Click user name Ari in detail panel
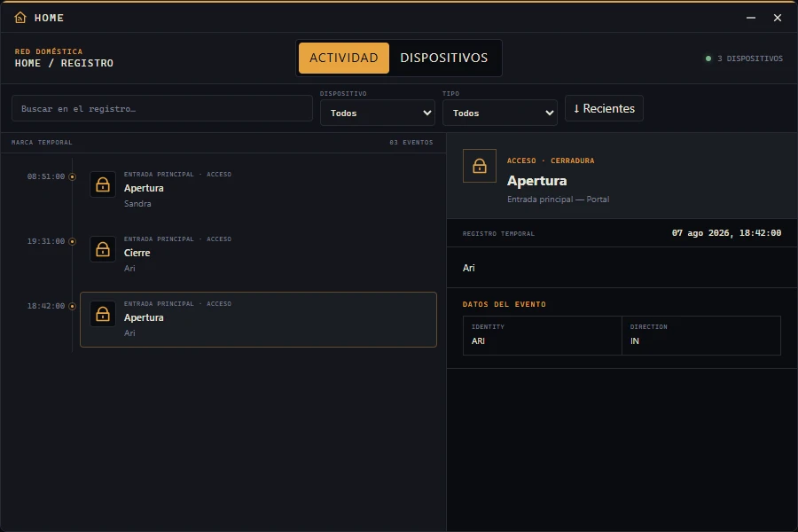Screen dimensions: 798x532 pos(469,268)
